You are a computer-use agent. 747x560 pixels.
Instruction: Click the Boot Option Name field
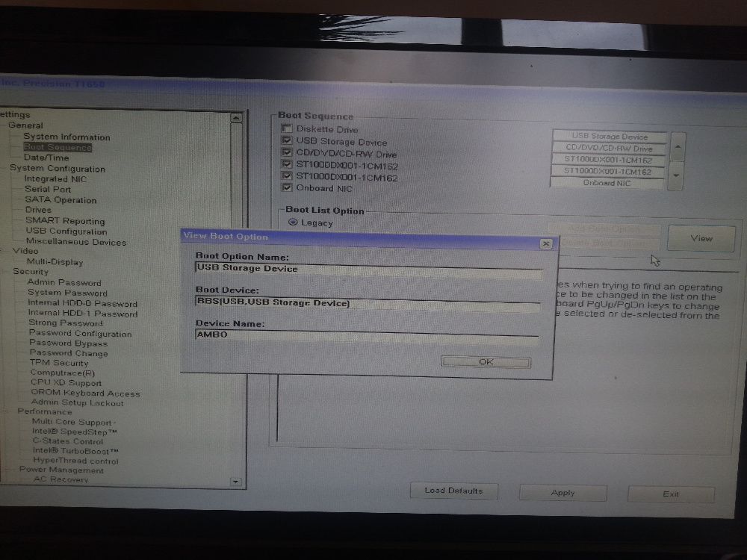click(368, 269)
